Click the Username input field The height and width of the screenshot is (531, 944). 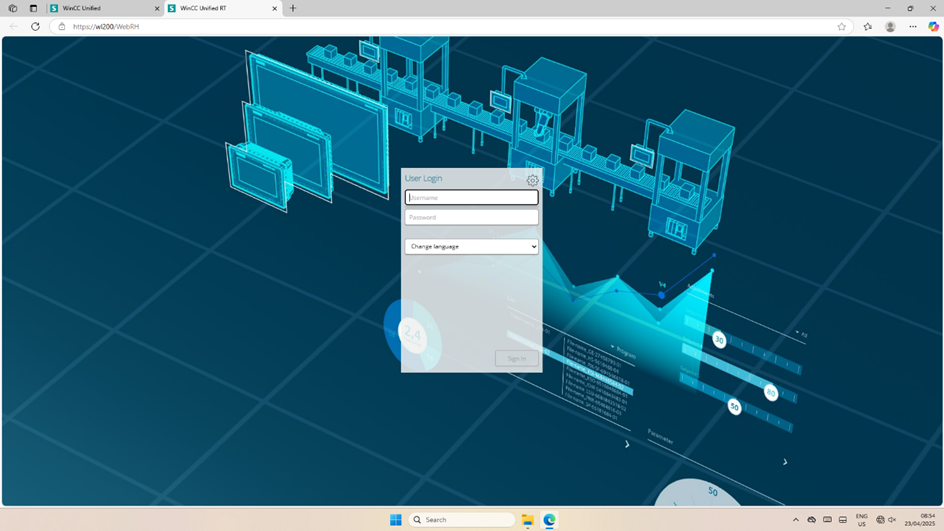(x=471, y=198)
